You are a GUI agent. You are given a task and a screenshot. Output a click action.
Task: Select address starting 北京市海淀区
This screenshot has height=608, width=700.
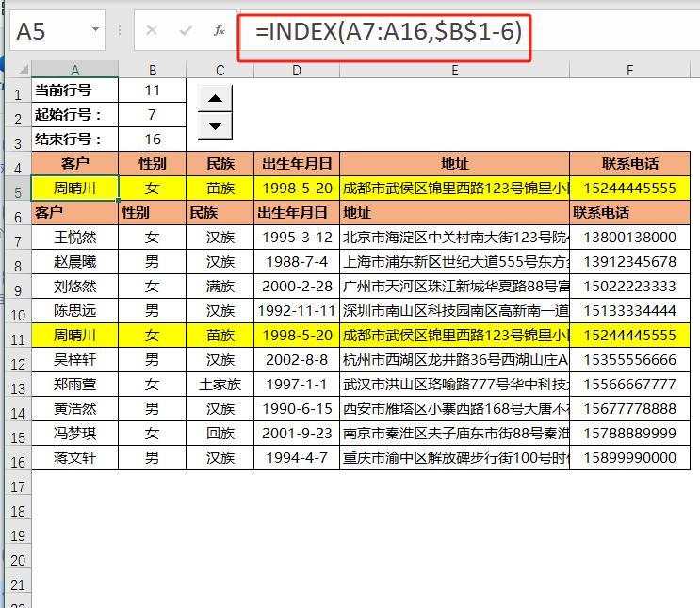point(454,238)
